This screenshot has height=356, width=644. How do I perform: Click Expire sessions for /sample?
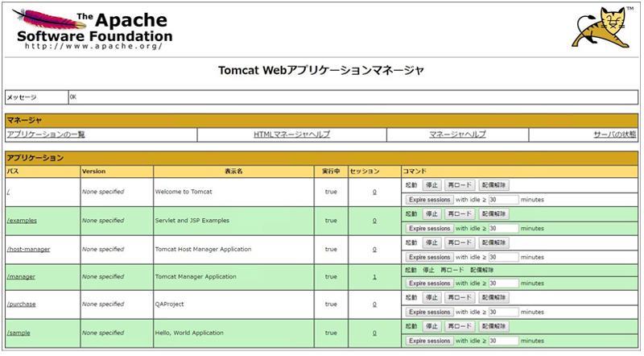coord(430,342)
